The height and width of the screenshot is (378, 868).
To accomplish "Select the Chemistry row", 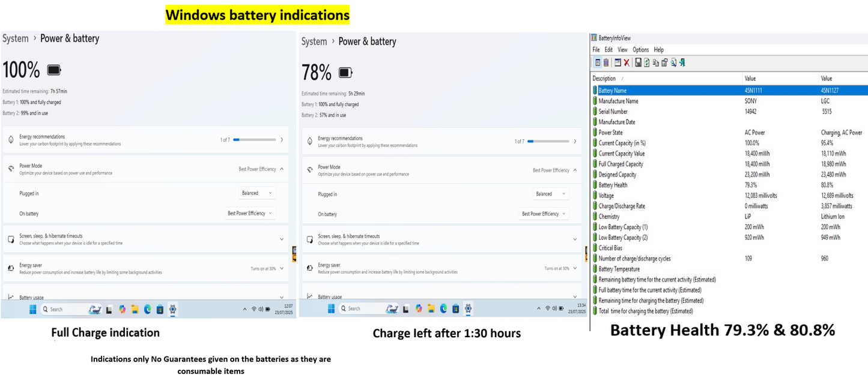I will 729,217.
